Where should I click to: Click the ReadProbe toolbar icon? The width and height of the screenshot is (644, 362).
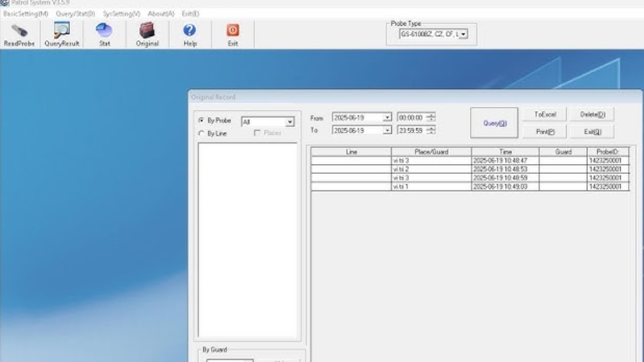click(x=19, y=33)
